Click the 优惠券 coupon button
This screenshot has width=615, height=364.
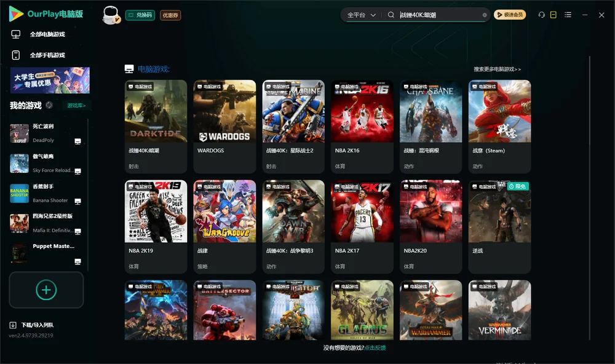tap(170, 15)
